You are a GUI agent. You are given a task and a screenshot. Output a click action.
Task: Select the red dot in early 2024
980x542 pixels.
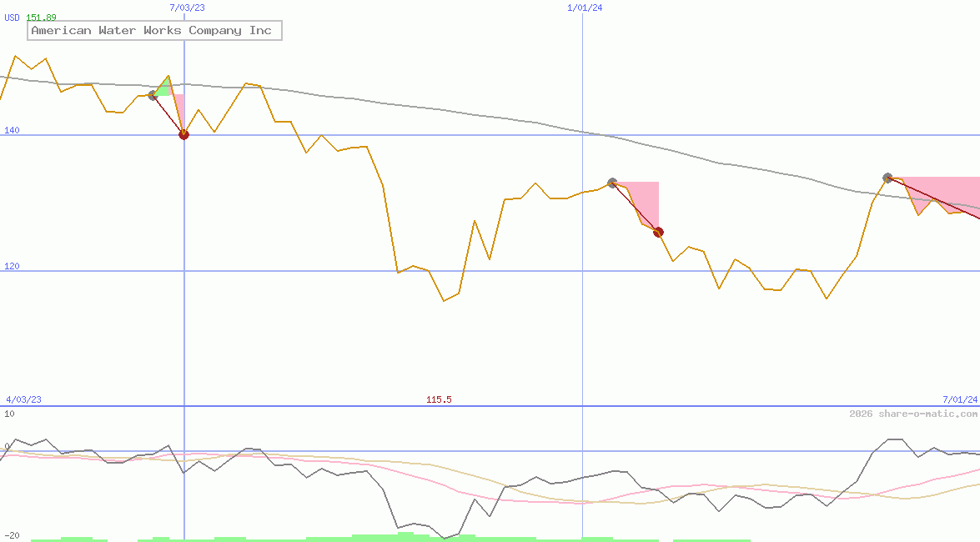click(658, 232)
